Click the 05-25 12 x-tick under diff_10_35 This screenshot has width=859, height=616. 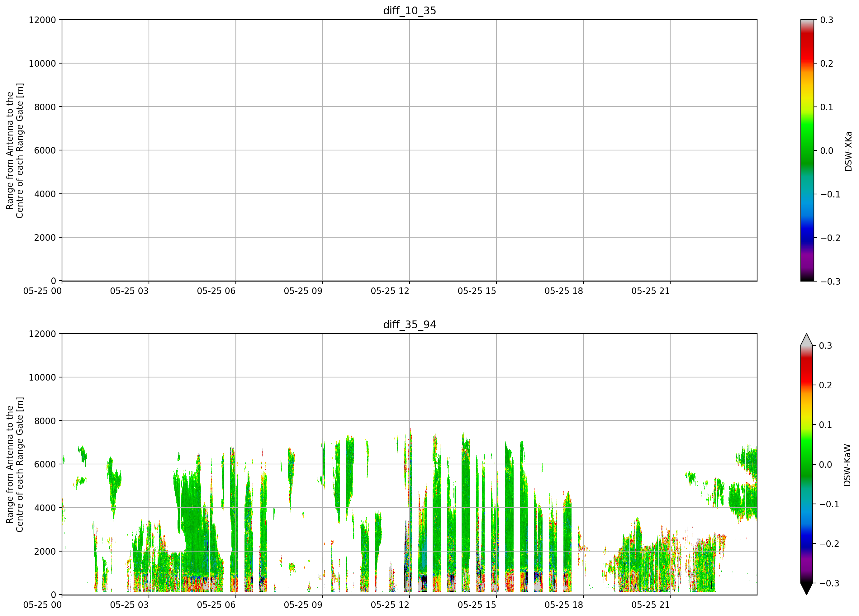[390, 291]
